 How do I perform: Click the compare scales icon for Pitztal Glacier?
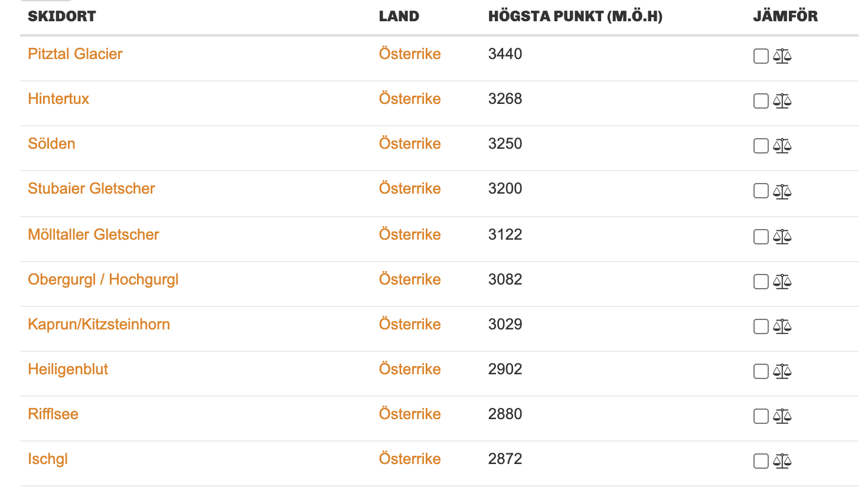pos(782,56)
